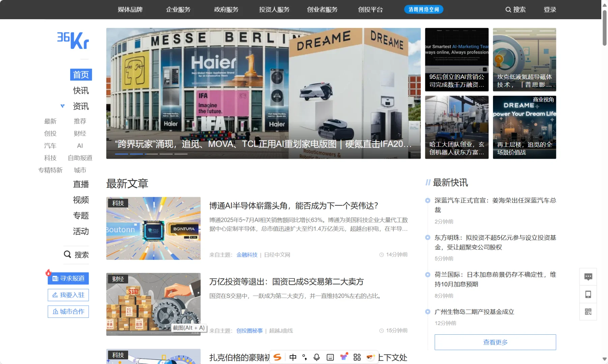Select the 推荐 subcategory

(80, 121)
